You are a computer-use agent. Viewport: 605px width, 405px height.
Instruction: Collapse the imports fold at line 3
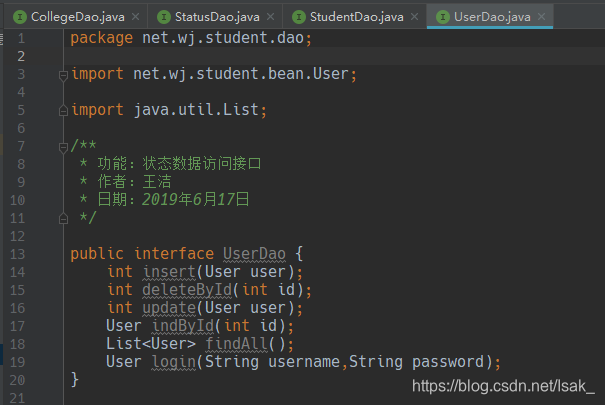[63, 75]
